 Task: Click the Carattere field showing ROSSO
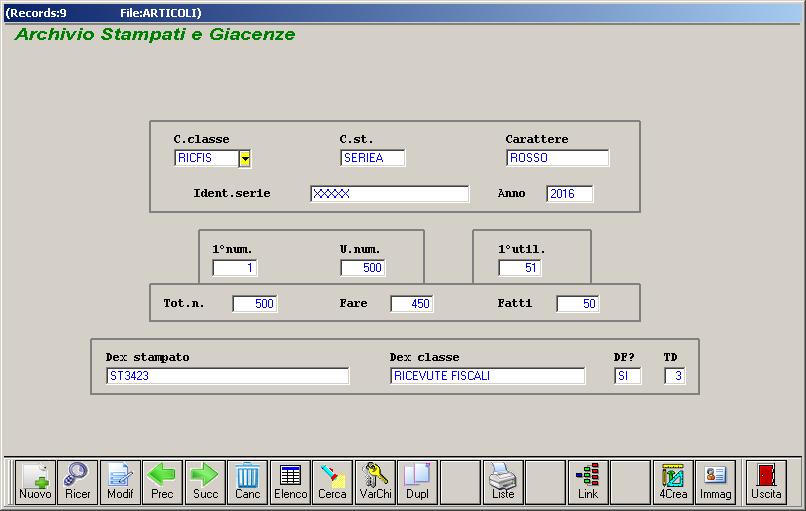pos(558,158)
